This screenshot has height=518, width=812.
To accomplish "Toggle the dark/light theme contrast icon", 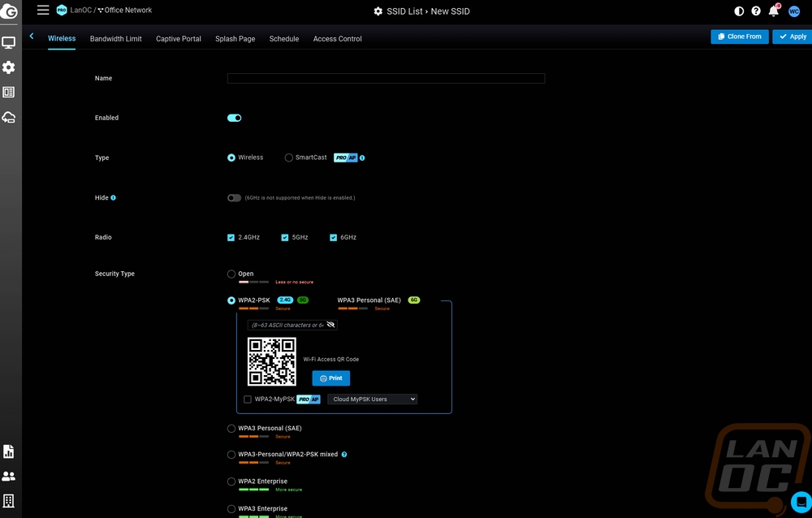I will [739, 11].
